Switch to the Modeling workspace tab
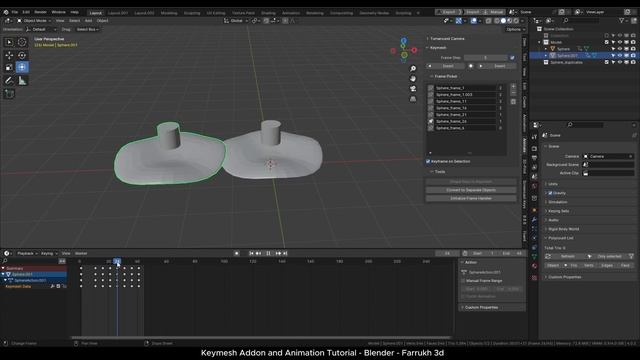Viewport: 640px width, 360px height. point(169,13)
